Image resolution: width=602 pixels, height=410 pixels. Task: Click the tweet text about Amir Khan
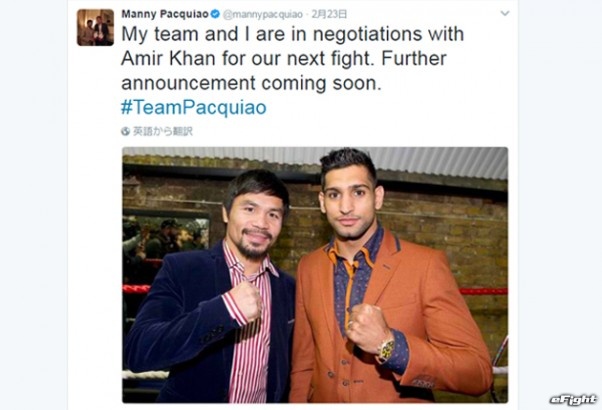293,58
